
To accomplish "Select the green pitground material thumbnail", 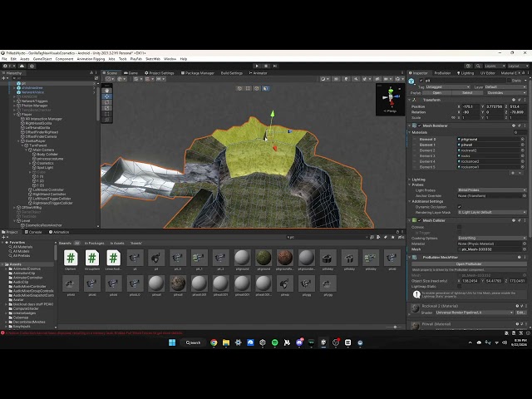I will (264, 258).
